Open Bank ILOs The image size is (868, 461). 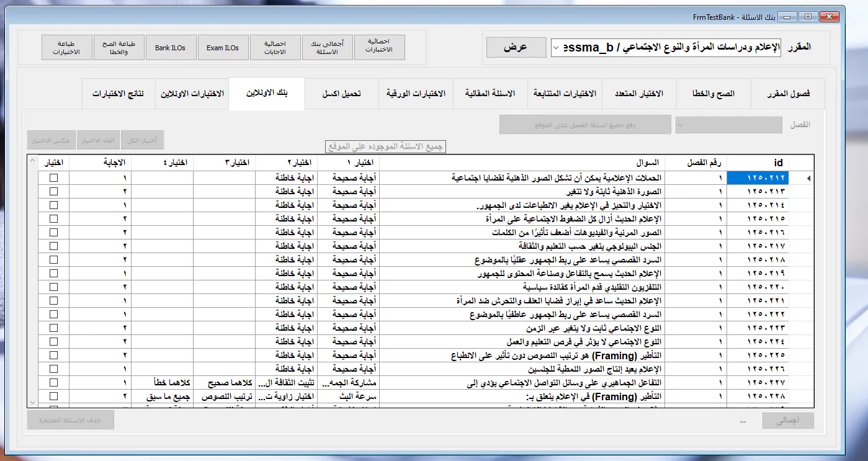pos(171,48)
